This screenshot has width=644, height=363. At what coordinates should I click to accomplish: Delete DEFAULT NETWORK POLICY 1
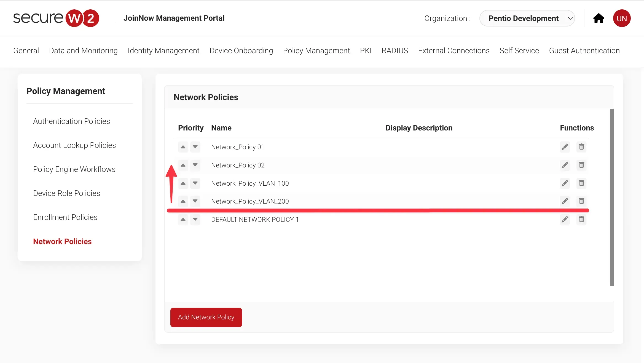pyautogui.click(x=581, y=219)
